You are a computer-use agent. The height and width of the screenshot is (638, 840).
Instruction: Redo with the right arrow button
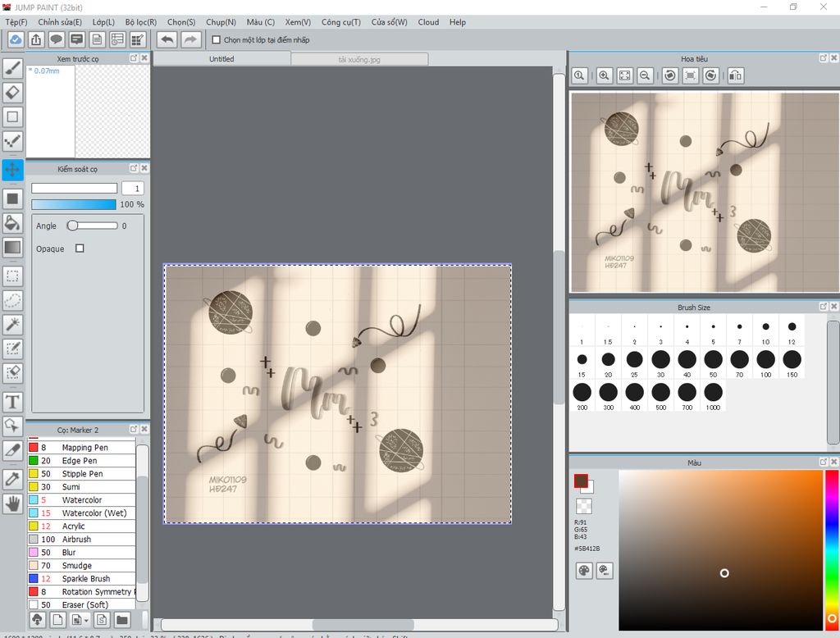pos(190,39)
